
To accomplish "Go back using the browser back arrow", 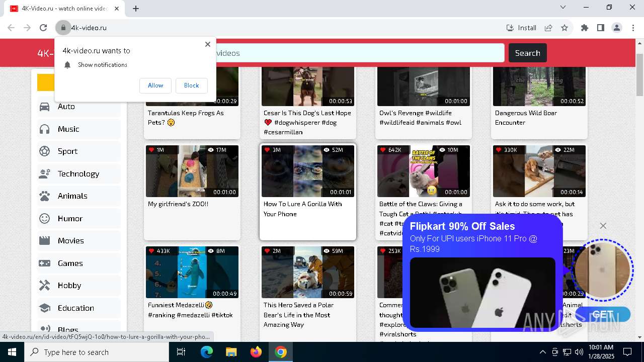I will 11,28.
